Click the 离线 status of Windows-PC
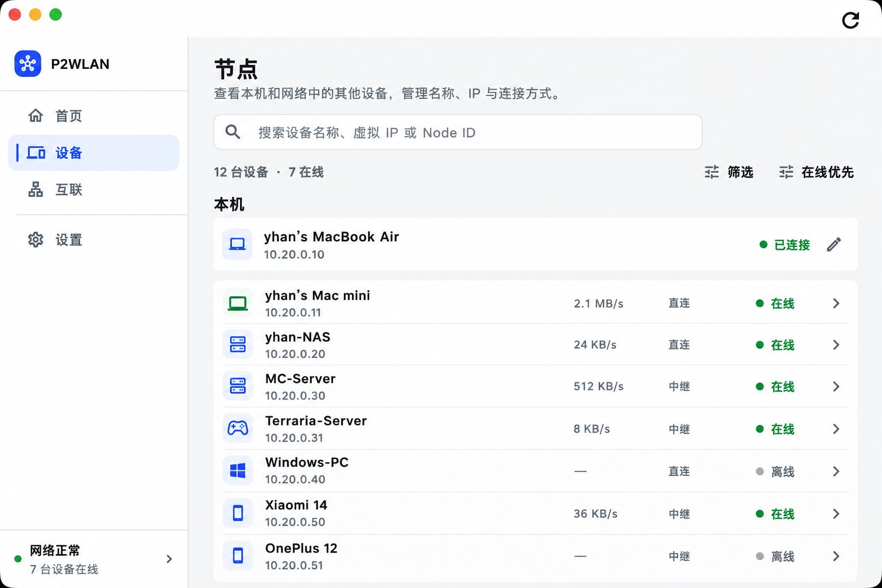This screenshot has width=882, height=588. pos(775,472)
